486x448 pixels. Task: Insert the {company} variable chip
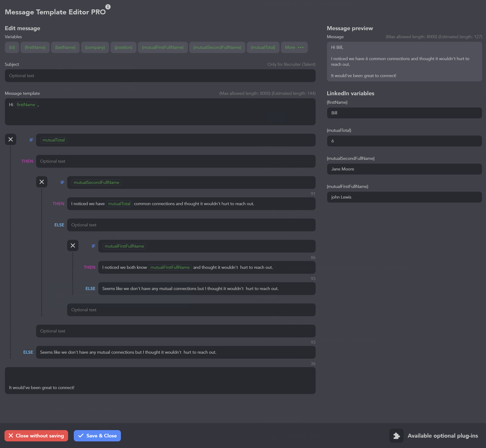[x=95, y=48]
